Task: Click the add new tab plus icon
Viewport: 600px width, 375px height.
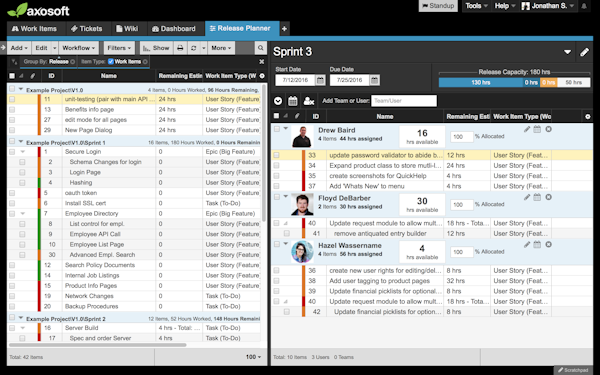Action: 284,29
